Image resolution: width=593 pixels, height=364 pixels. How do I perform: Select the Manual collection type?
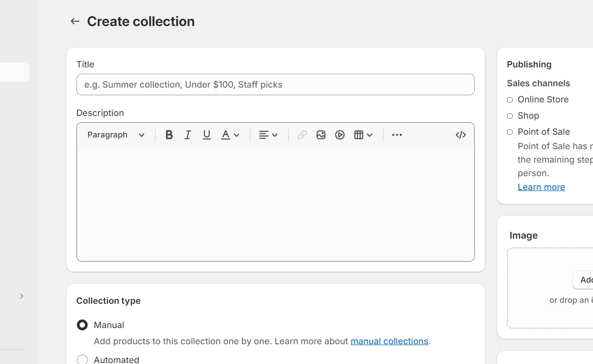click(82, 325)
